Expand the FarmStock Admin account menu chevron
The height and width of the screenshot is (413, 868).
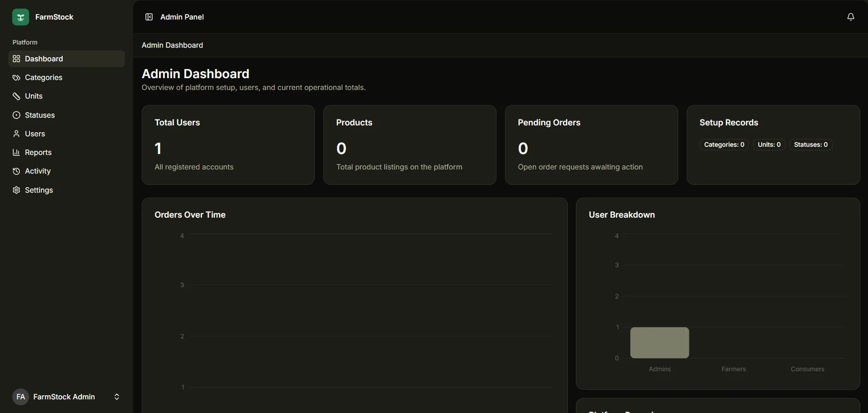coord(117,397)
